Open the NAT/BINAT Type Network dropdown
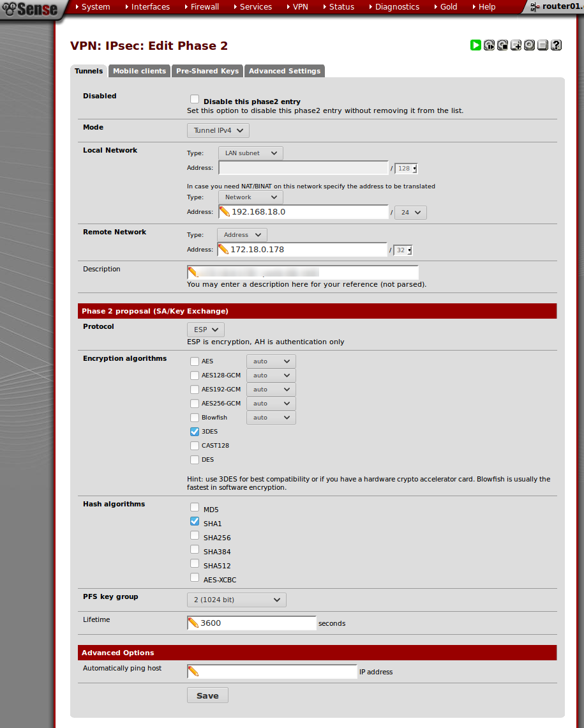Viewport: 584px width, 728px height. tap(250, 197)
